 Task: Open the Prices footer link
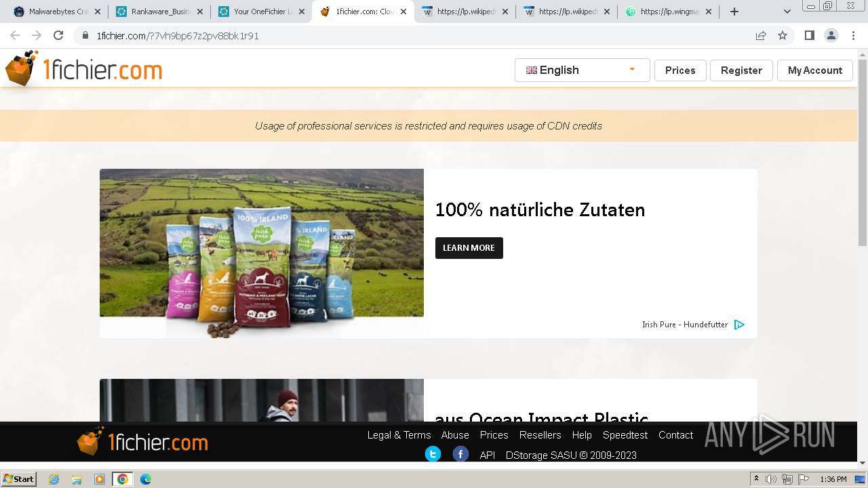pyautogui.click(x=494, y=435)
